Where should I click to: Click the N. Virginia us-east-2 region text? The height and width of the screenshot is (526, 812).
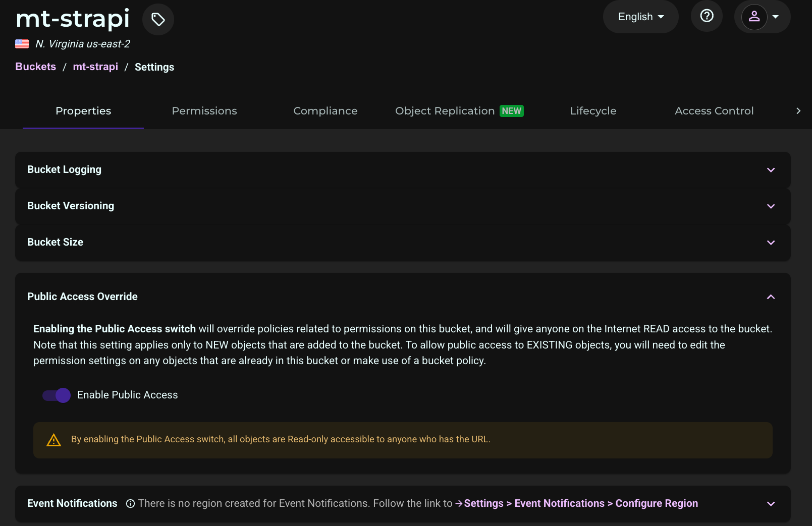point(83,44)
